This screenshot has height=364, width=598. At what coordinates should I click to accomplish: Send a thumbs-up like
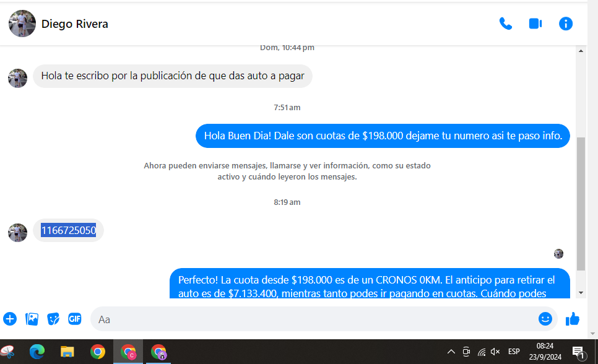(573, 319)
